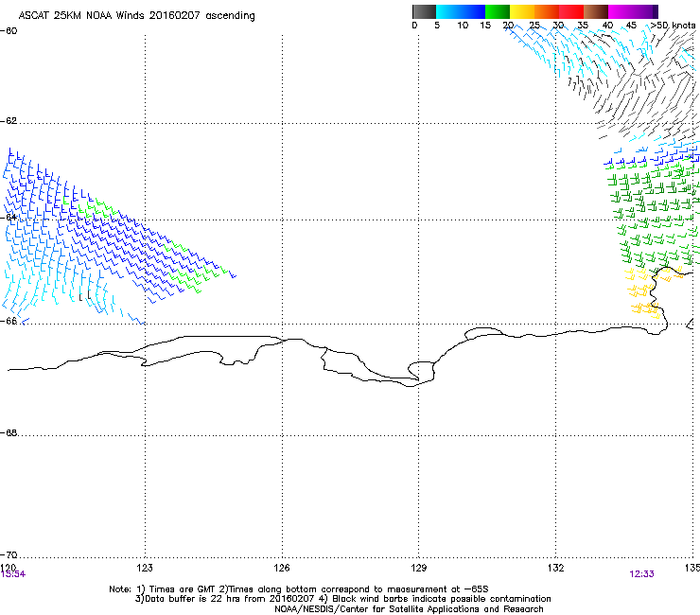The width and height of the screenshot is (700, 615).
Task: Click the legend label '10'
Action: tap(463, 25)
